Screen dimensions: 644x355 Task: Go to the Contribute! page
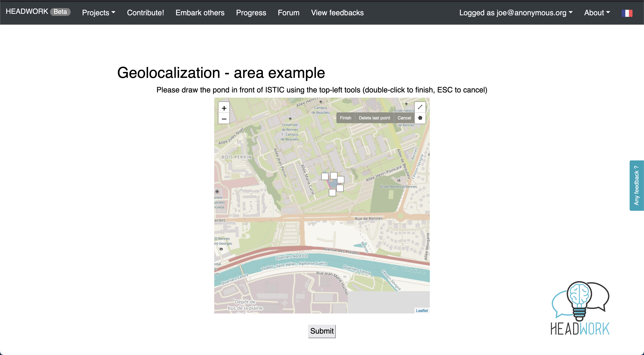tap(146, 13)
